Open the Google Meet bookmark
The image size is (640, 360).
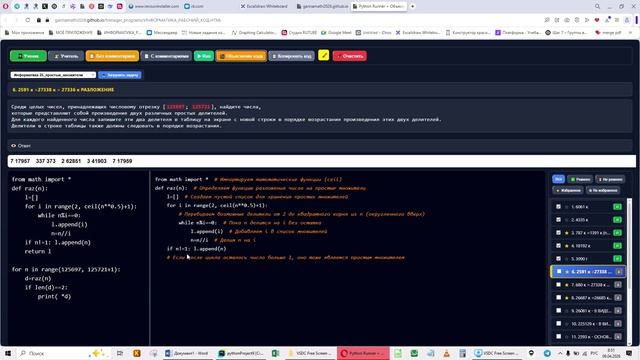point(336,33)
